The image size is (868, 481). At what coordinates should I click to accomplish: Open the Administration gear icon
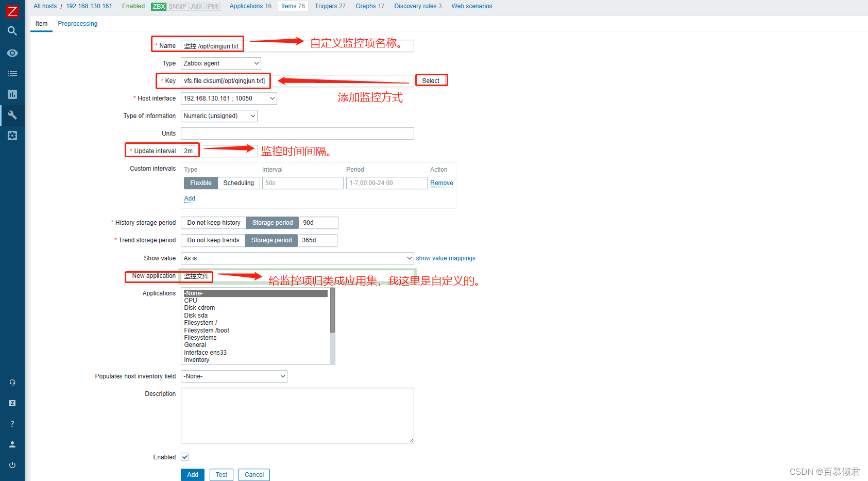12,136
